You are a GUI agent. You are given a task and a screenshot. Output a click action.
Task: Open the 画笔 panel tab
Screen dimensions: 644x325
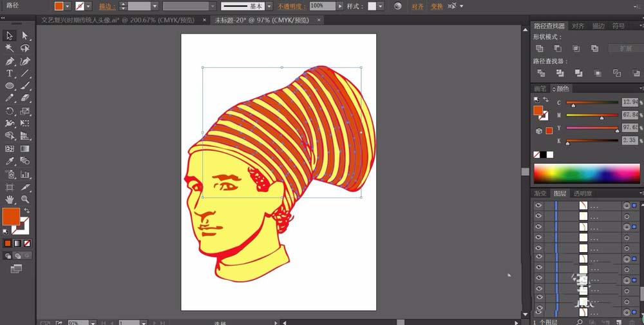(540, 88)
